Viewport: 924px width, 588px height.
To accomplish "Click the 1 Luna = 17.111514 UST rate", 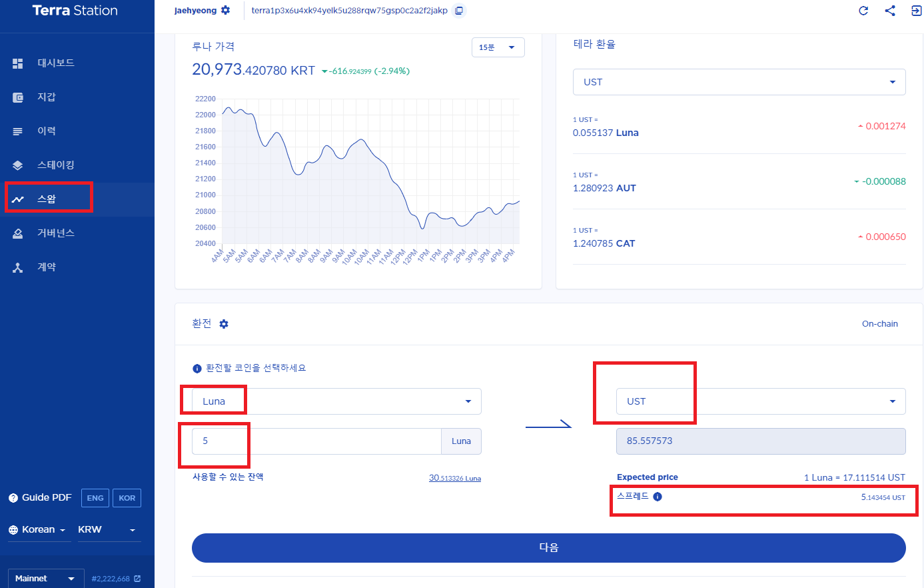I will click(855, 477).
